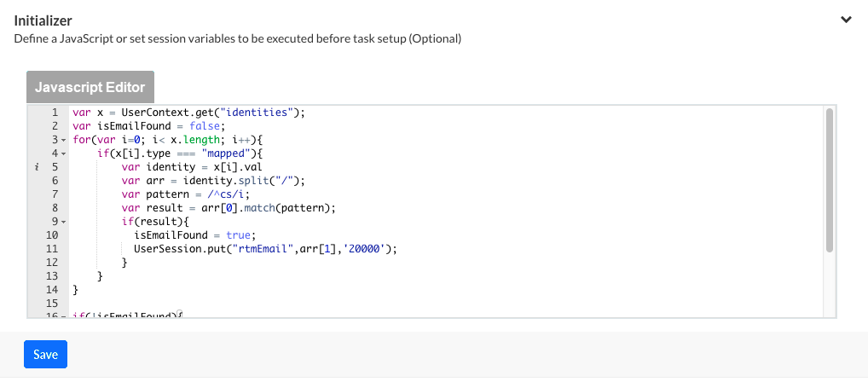868x382 pixels.
Task: Click the editor vertical scrollbar thumb
Action: pos(829,179)
